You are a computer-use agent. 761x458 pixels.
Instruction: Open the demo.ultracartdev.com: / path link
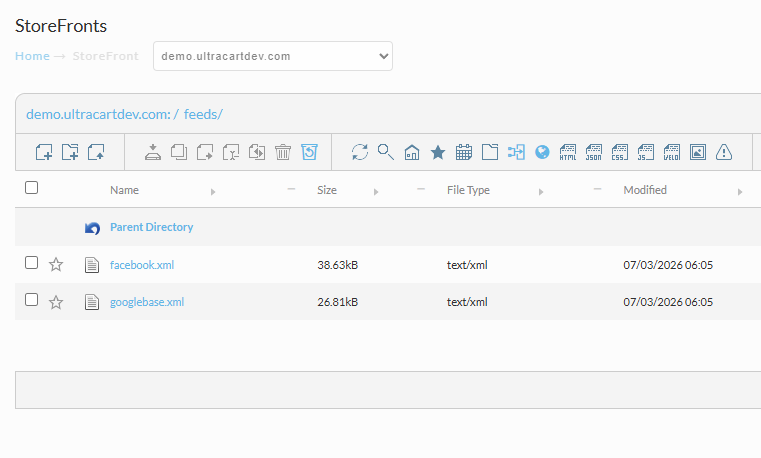point(102,114)
